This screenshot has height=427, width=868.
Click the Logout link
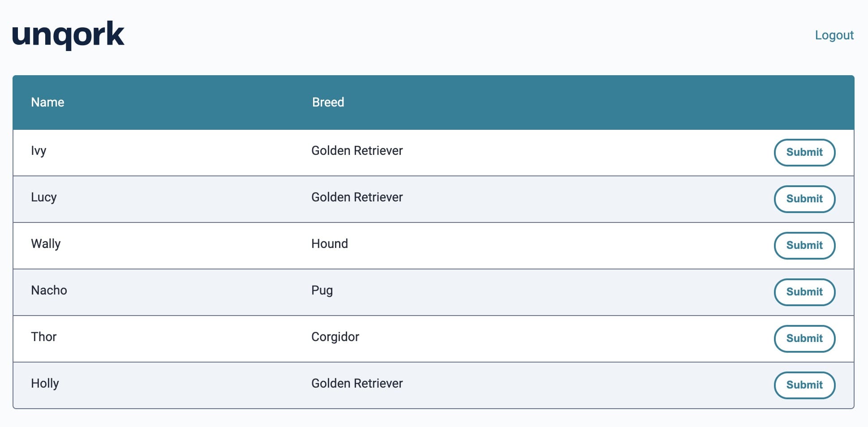(x=834, y=35)
